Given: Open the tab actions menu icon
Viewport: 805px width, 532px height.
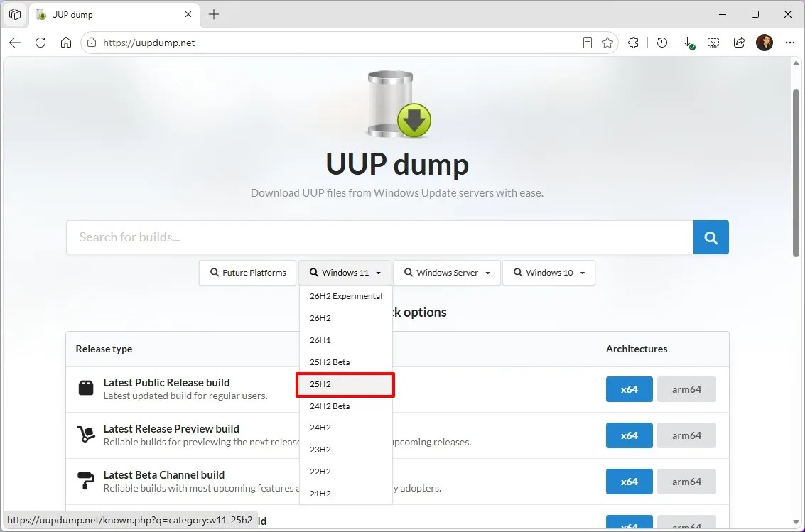Looking at the screenshot, I should pos(15,14).
